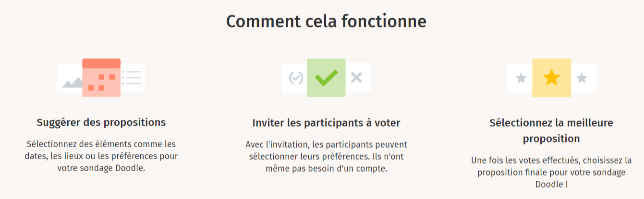Click the gray star left of gold star
The width and height of the screenshot is (644, 199).
[521, 78]
